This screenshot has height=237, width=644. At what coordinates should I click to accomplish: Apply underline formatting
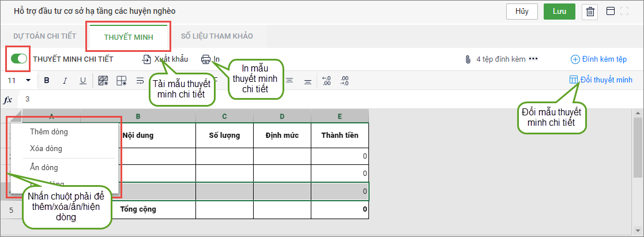click(82, 80)
